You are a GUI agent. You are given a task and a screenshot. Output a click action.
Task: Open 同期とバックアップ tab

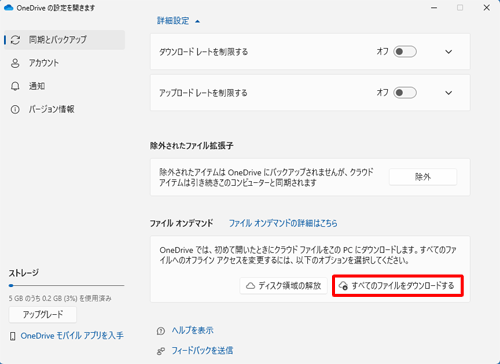(x=65, y=40)
